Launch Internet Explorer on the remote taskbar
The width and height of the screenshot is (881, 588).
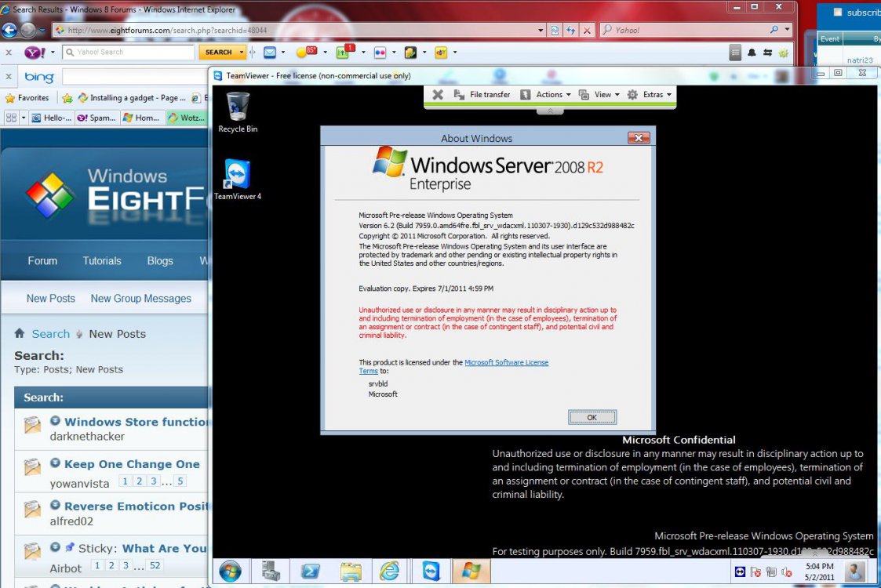tap(390, 572)
